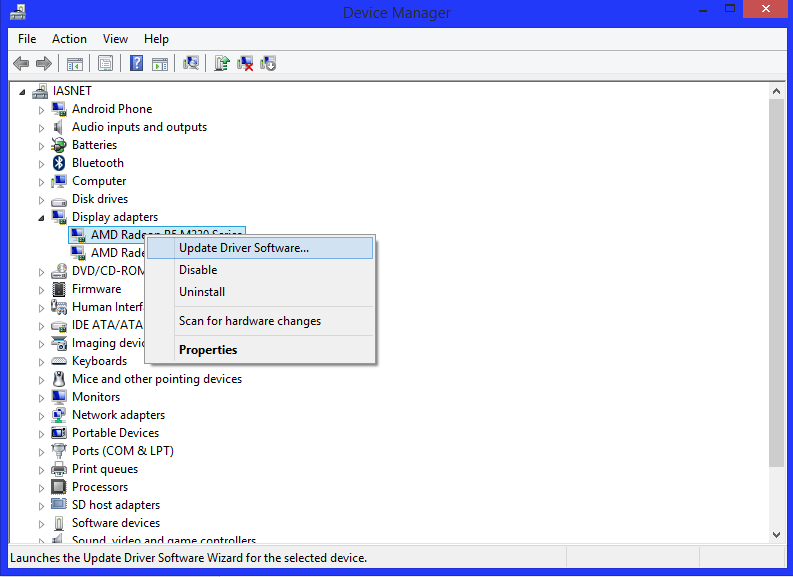Click the uninstall device icon with red X
This screenshot has height=577, width=793.
click(245, 63)
